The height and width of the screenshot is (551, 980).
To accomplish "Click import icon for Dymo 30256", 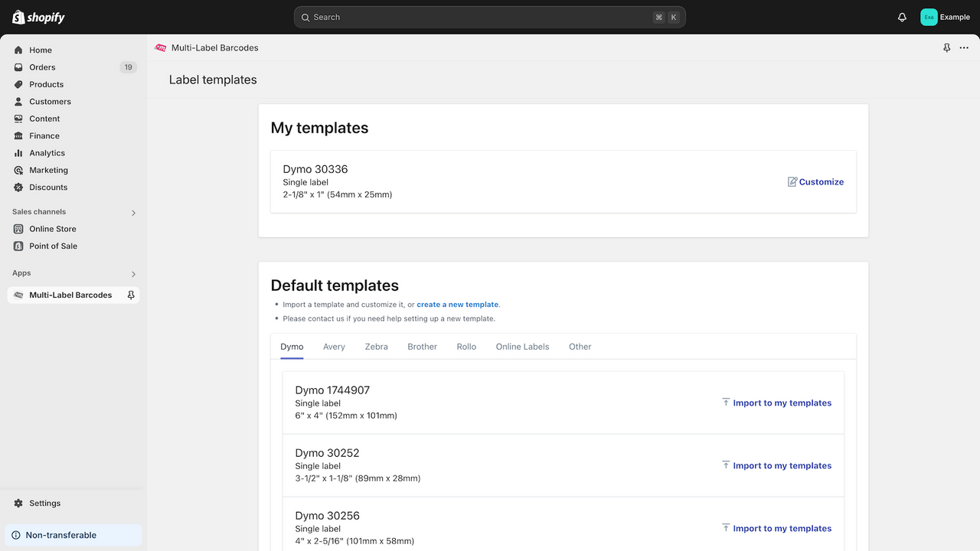I will pos(726,527).
